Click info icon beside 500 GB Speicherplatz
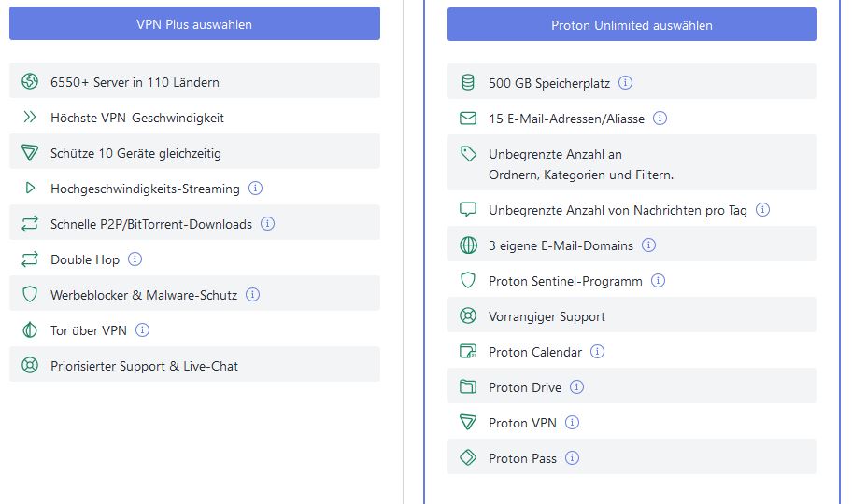 click(626, 83)
